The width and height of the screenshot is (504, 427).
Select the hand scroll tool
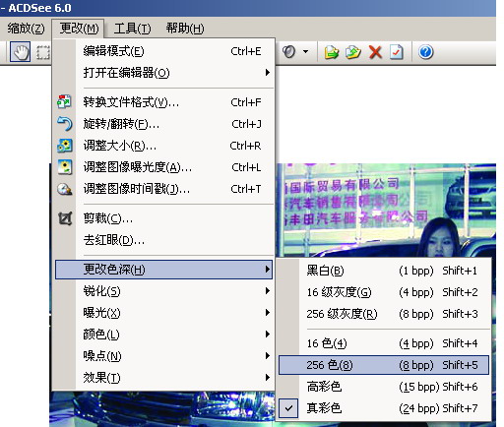tap(20, 52)
